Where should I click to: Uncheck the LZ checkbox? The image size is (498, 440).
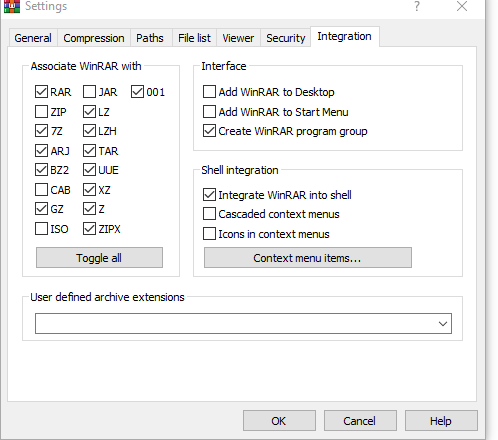coord(89,112)
